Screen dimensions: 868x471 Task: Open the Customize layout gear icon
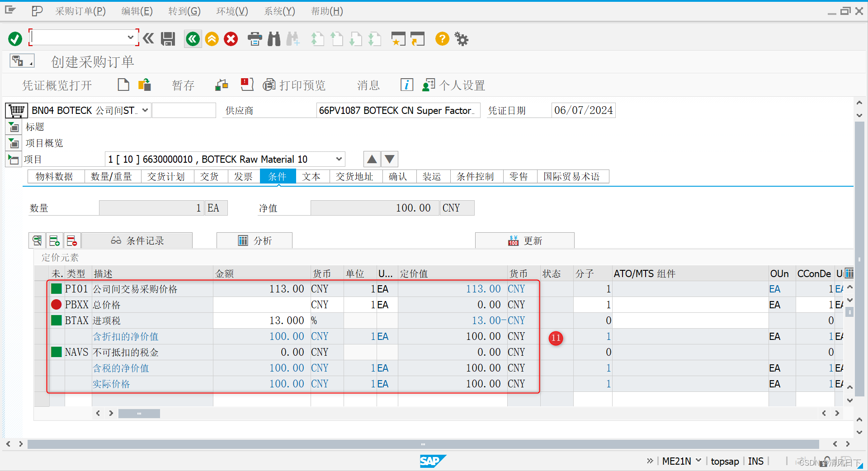click(462, 39)
